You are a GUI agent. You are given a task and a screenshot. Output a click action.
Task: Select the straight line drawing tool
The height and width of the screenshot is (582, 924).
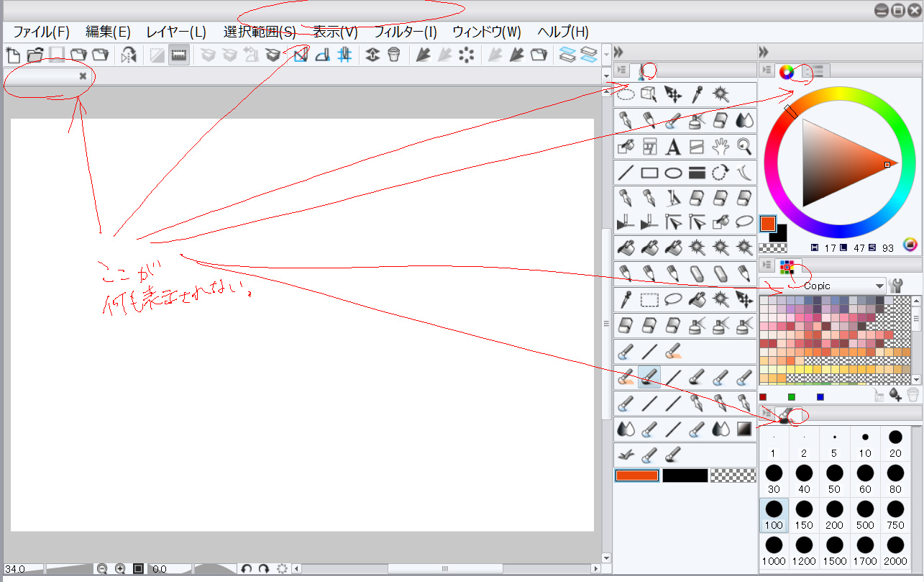tap(626, 173)
